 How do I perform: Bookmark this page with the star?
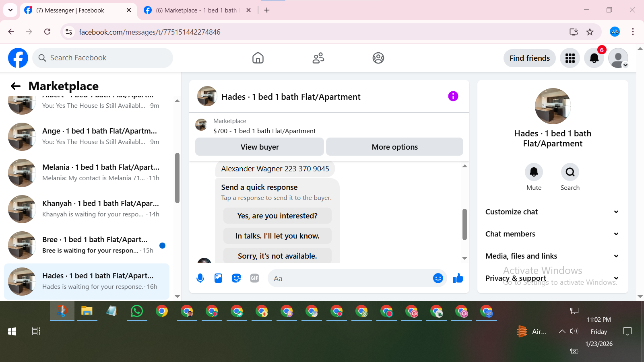590,32
